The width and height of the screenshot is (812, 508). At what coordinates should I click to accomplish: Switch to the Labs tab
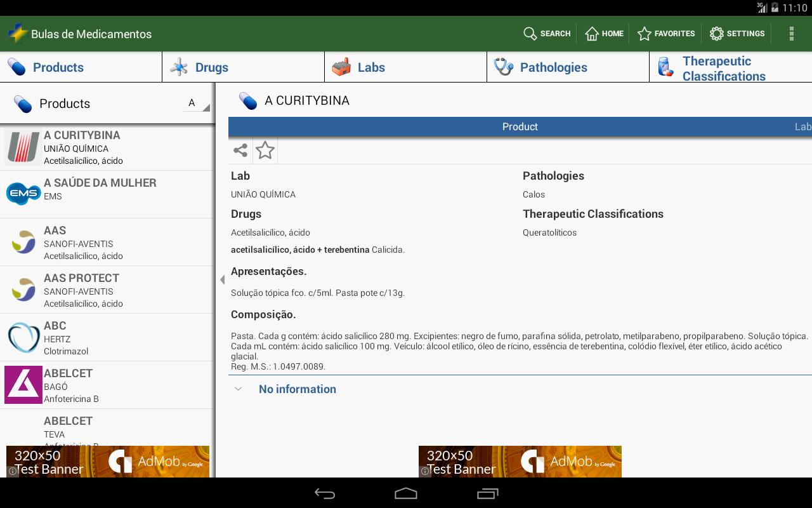tap(406, 67)
